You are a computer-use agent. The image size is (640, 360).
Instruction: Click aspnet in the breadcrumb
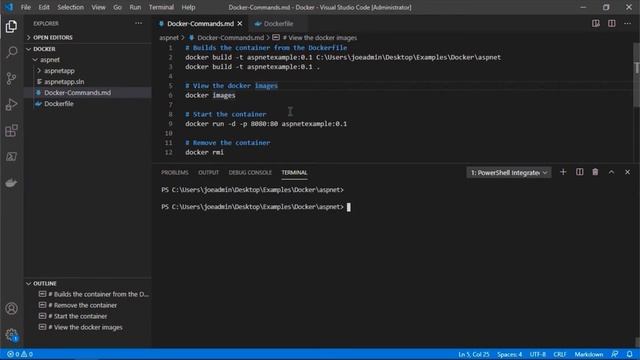pos(169,38)
